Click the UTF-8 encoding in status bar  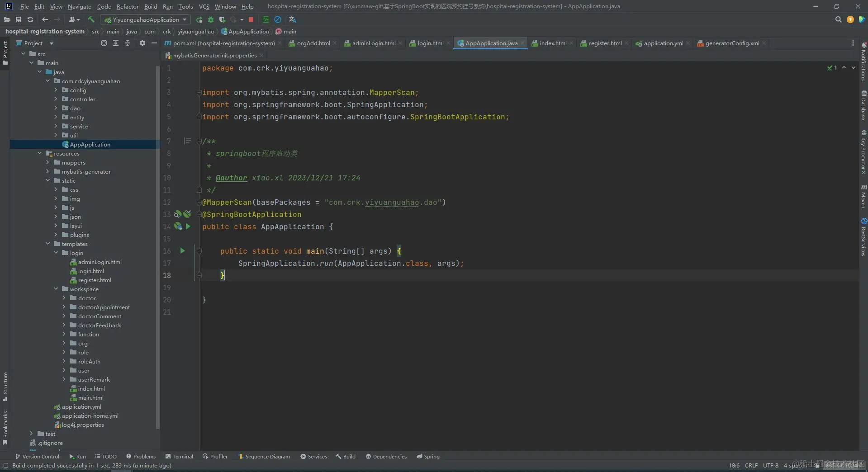[x=770, y=465]
